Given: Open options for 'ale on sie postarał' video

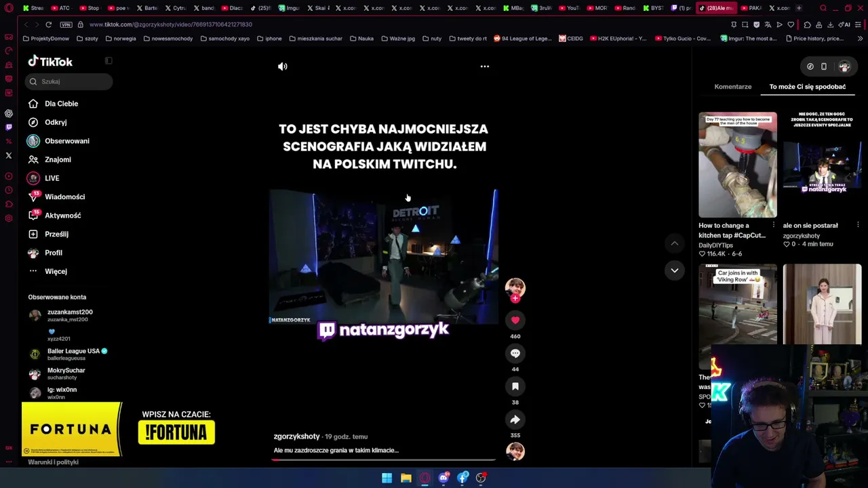Looking at the screenshot, I should coord(858,225).
